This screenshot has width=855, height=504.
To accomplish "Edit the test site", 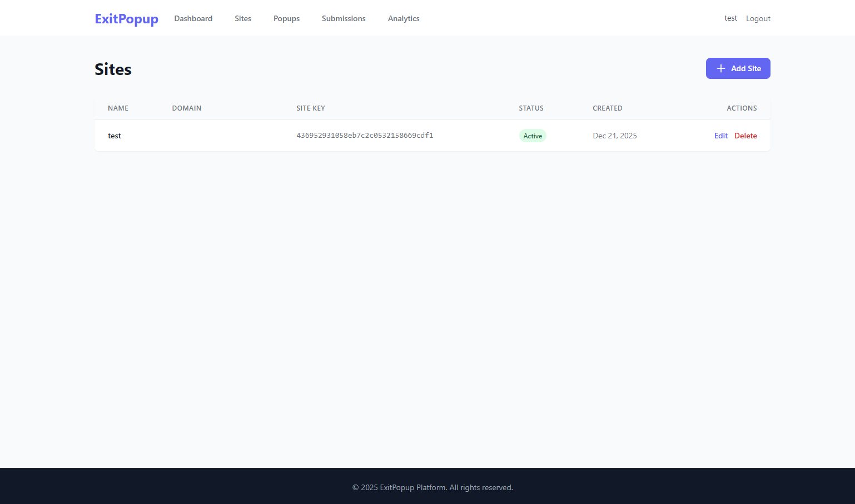I will 720,136.
